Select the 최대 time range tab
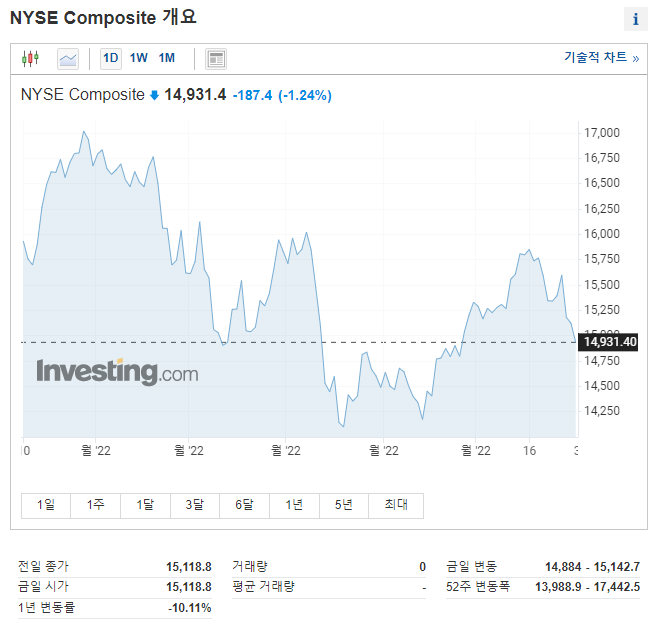649x625 pixels. pyautogui.click(x=396, y=505)
